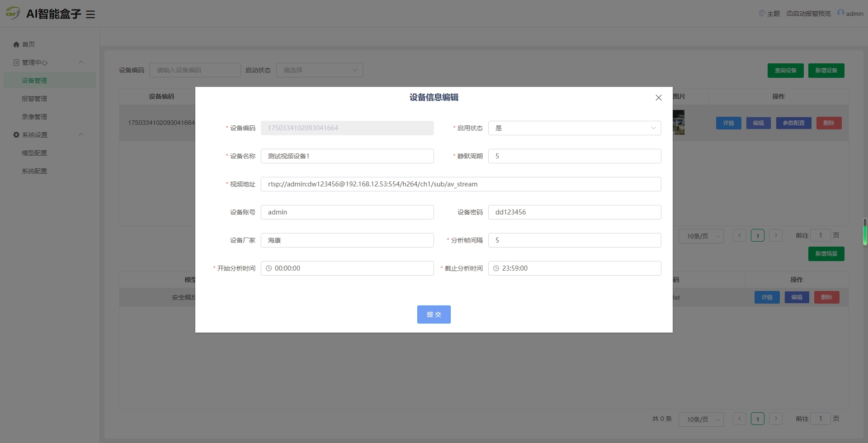Click the CRF logo icon
868x443 pixels.
pos(12,14)
